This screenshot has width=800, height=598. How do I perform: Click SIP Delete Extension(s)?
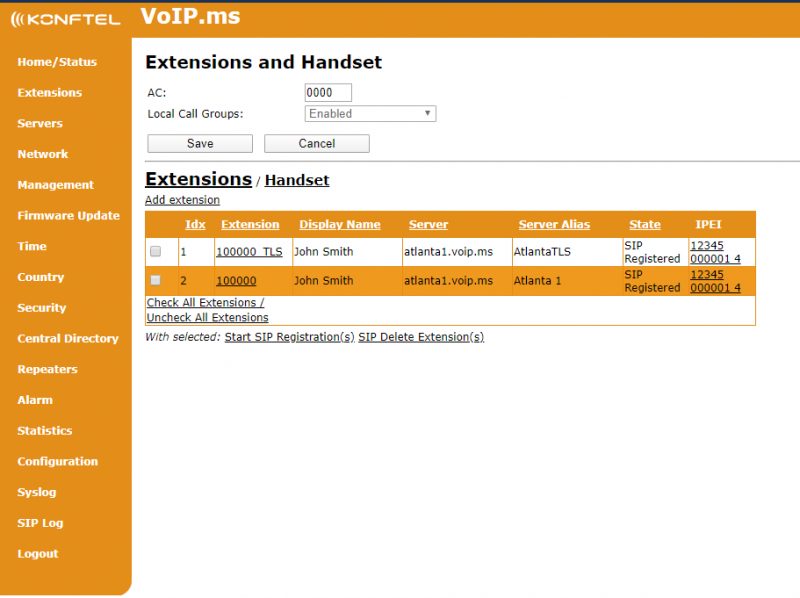421,337
